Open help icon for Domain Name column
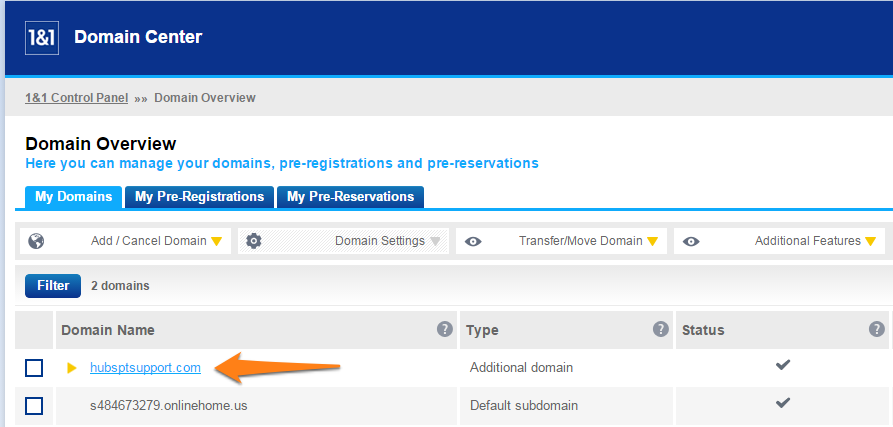 (x=445, y=329)
